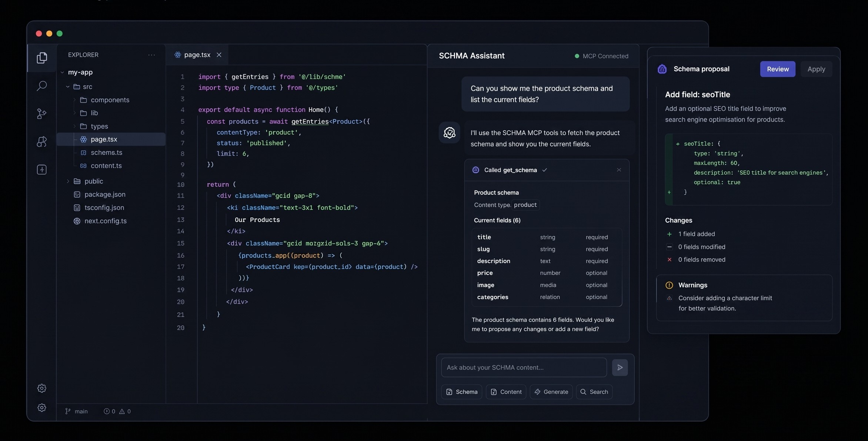The height and width of the screenshot is (441, 868).
Task: Select the page.tsx editor tab
Action: (197, 55)
